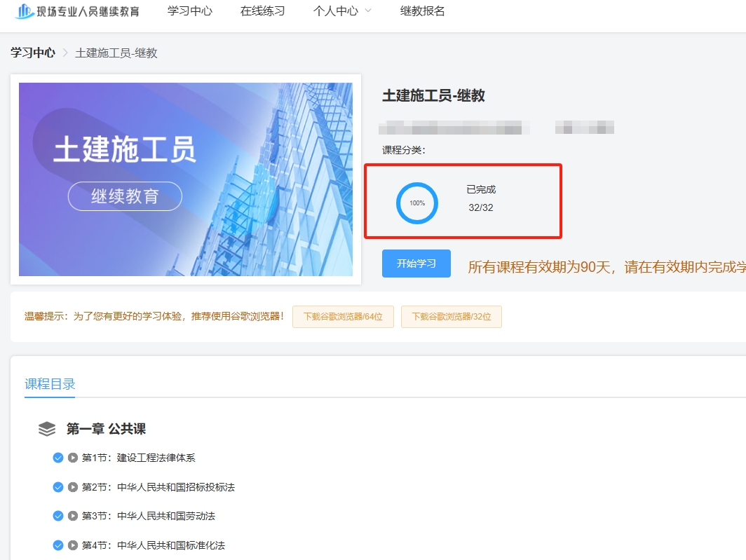Select the 课程目录 tab
The image size is (746, 560).
tap(50, 384)
